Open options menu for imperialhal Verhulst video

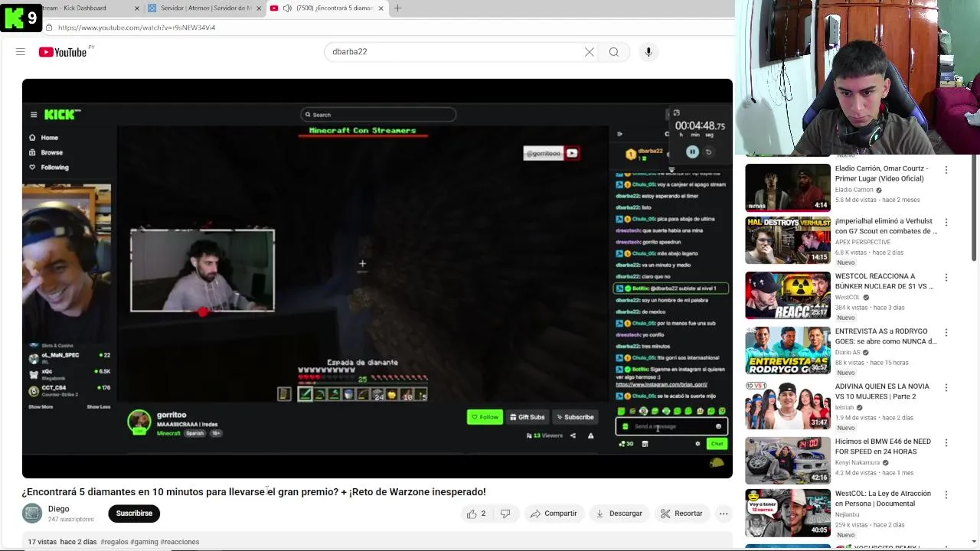(x=946, y=222)
